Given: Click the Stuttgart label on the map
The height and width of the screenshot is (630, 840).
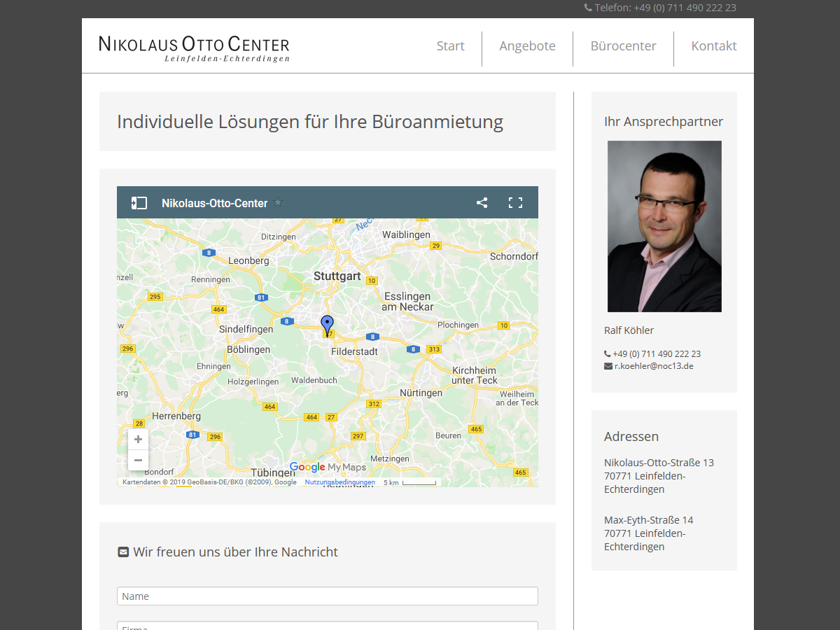Looking at the screenshot, I should coord(337,276).
